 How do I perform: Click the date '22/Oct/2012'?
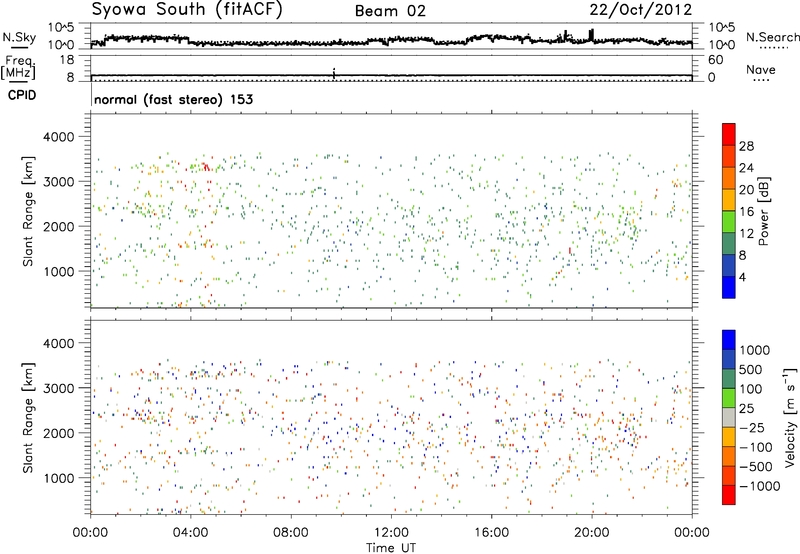[x=641, y=10]
